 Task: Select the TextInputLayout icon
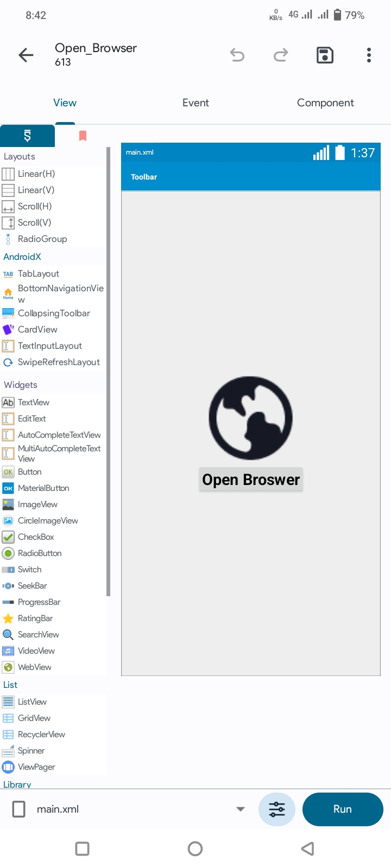pos(8,346)
